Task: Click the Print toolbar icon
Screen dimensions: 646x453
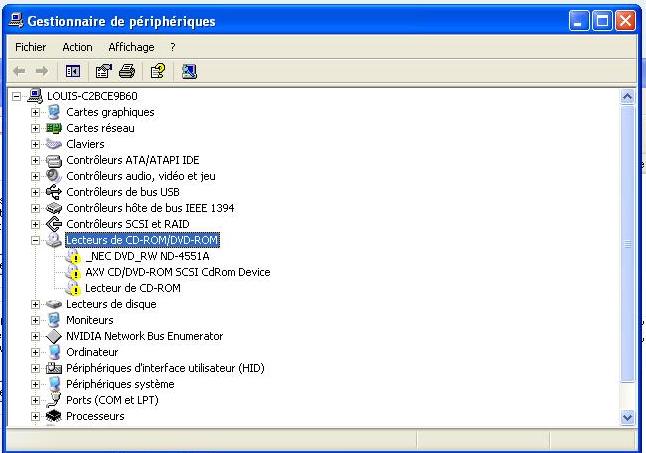Action: coord(126,71)
